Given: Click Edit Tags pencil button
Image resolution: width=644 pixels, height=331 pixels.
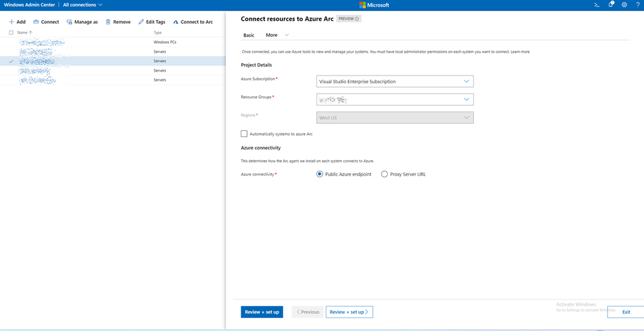Looking at the screenshot, I should 152,22.
